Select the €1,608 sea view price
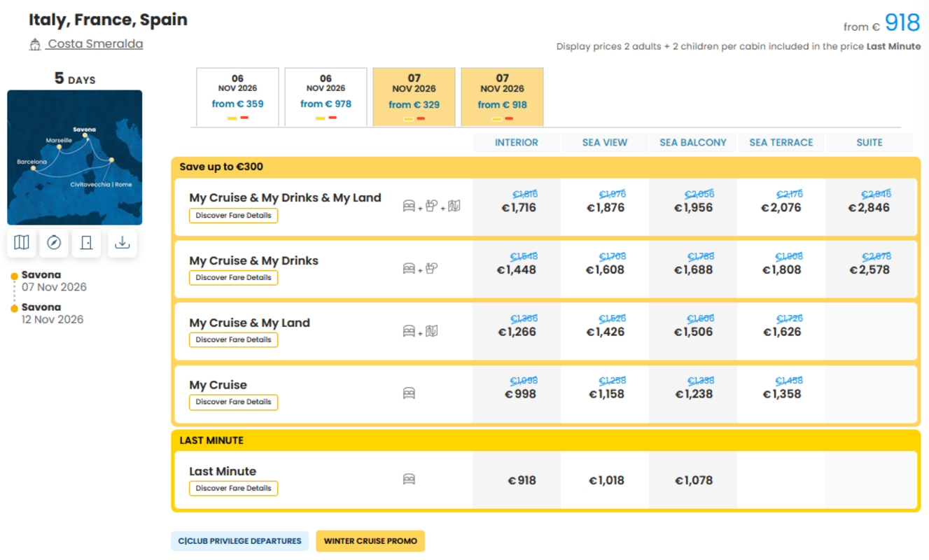 coord(605,269)
